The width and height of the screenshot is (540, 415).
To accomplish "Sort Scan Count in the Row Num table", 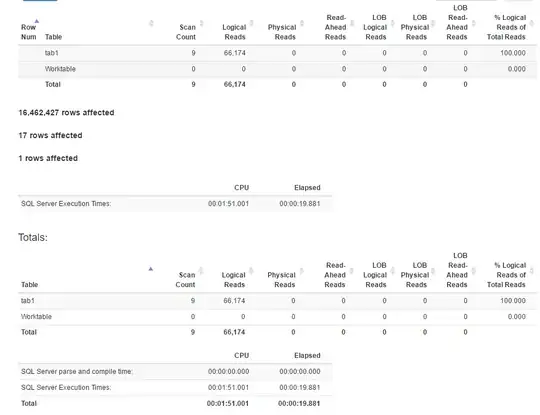I will tap(201, 23).
